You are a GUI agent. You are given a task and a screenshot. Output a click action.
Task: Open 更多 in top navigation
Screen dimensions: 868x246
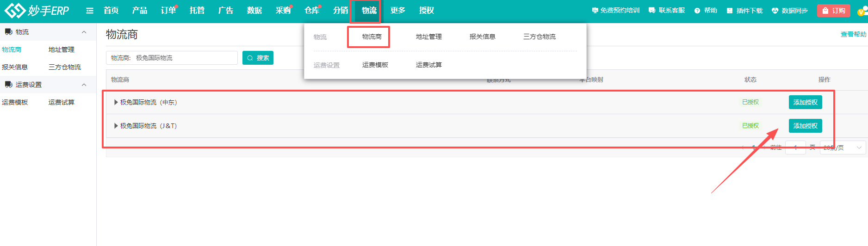[398, 11]
